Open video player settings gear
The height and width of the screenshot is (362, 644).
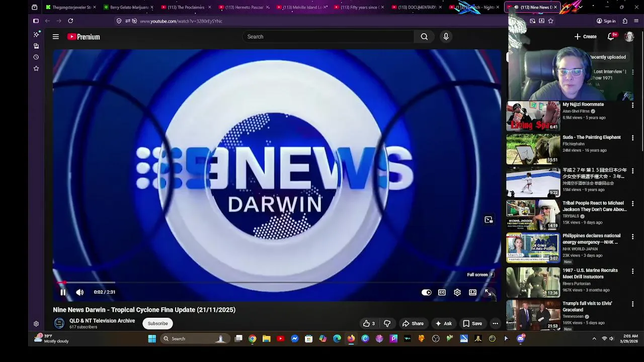(x=457, y=292)
